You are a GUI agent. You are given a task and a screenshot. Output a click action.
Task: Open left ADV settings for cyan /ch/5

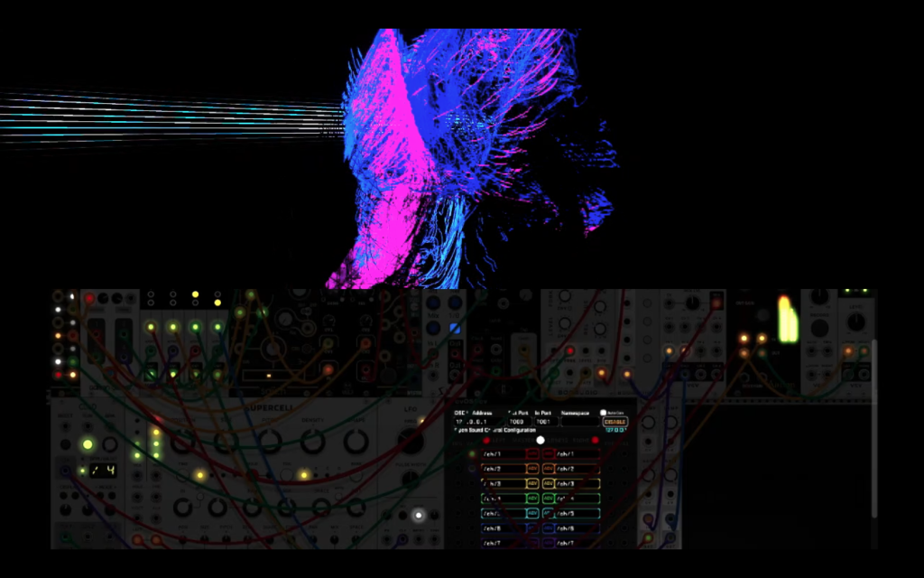point(532,514)
